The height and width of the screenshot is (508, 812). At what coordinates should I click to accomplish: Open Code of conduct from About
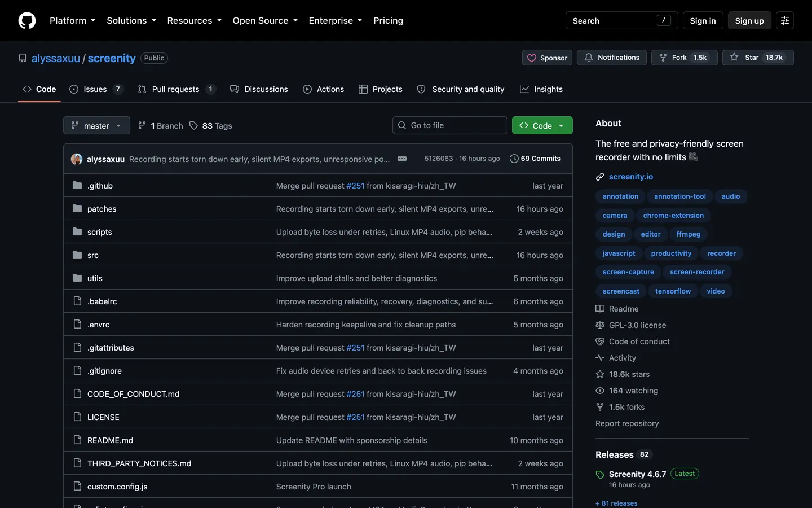tap(633, 341)
